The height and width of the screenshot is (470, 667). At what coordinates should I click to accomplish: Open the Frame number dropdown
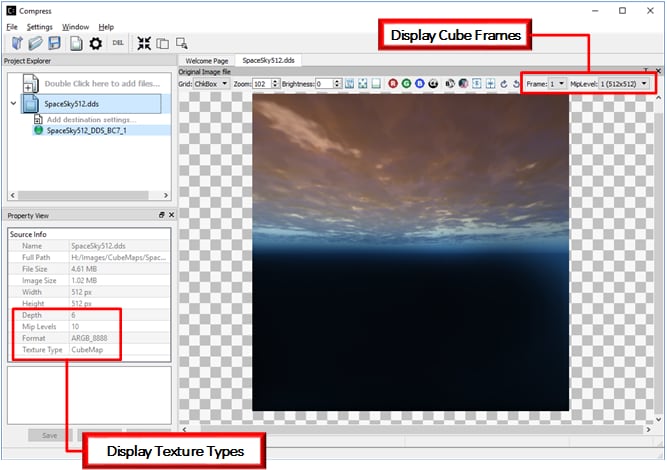(557, 84)
